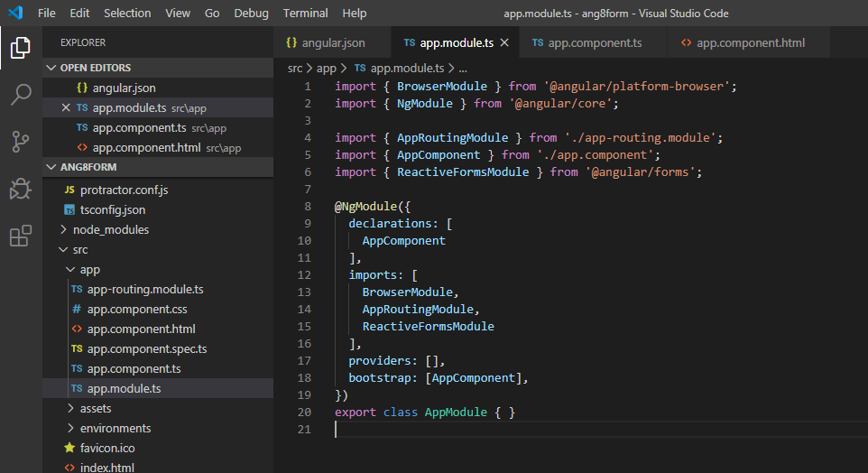868x473 pixels.
Task: Click the breadcrumb ellipsis after app.module.ts
Action: (x=463, y=69)
